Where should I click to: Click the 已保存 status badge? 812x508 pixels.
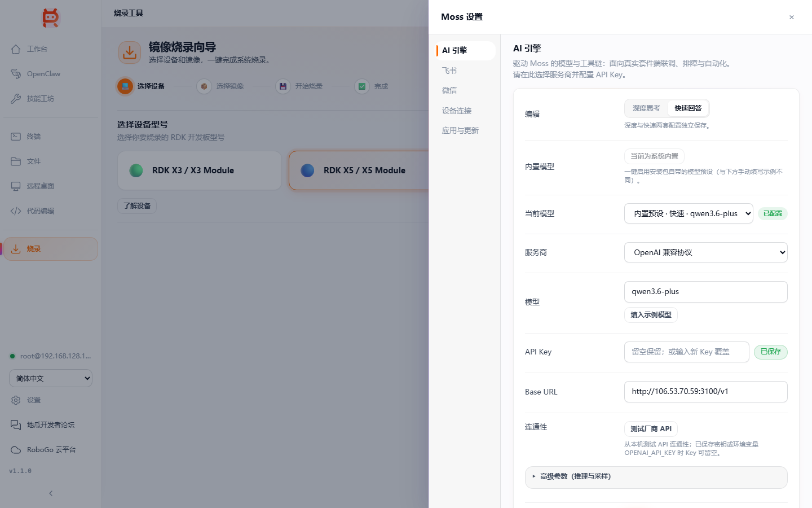coord(771,352)
